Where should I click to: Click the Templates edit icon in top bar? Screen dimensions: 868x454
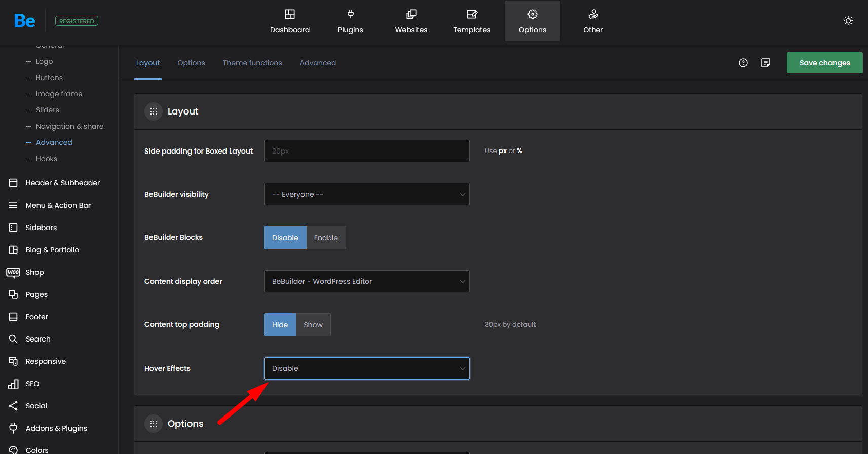(x=472, y=14)
